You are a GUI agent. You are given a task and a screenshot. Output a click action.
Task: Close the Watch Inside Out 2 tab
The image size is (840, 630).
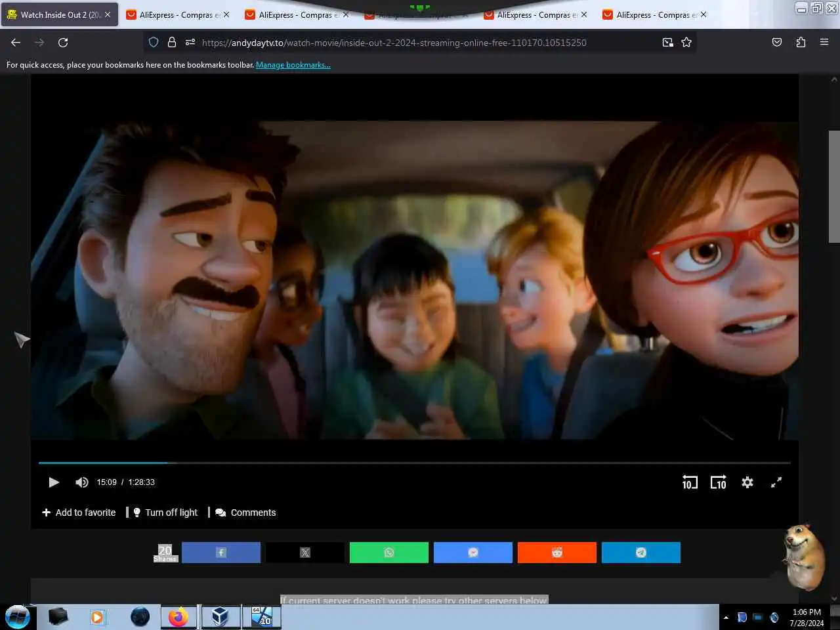click(108, 14)
